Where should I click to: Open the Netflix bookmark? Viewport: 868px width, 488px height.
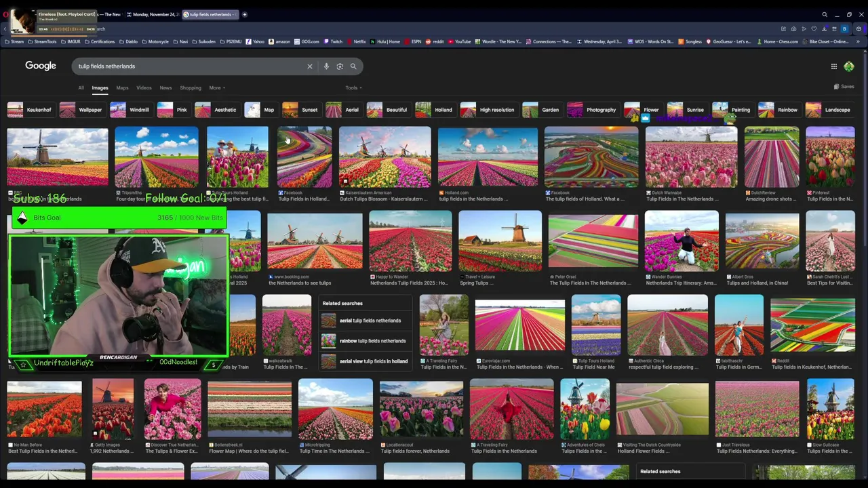coord(356,41)
